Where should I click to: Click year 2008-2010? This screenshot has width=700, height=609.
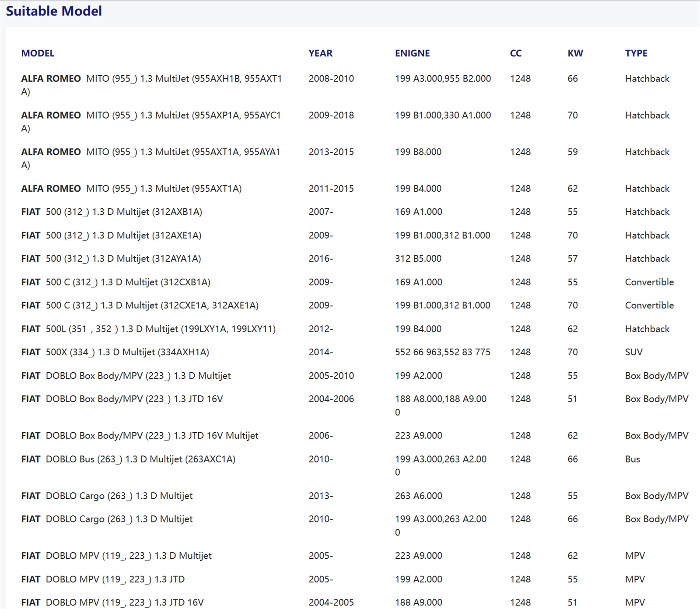331,79
